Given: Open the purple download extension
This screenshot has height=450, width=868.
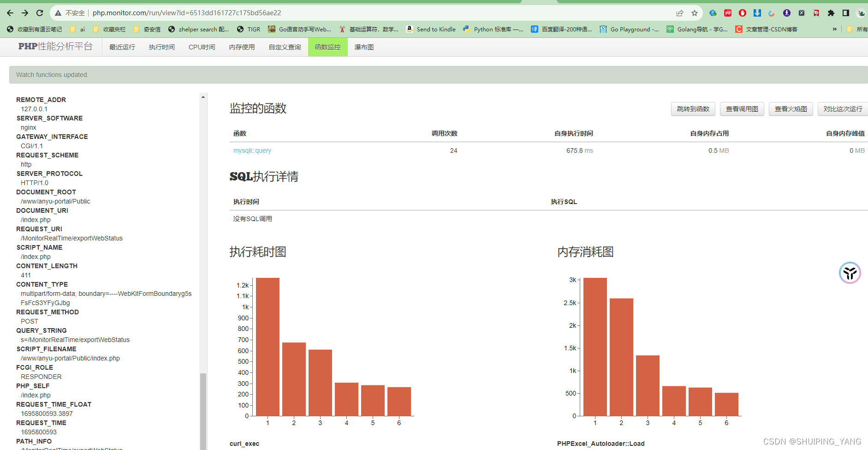Looking at the screenshot, I should tap(787, 13).
